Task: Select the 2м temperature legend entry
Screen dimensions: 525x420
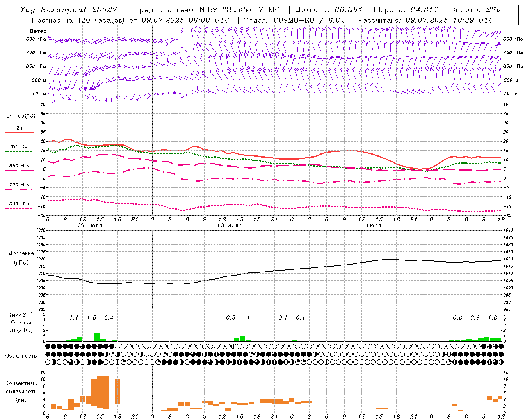Action: click(19, 128)
